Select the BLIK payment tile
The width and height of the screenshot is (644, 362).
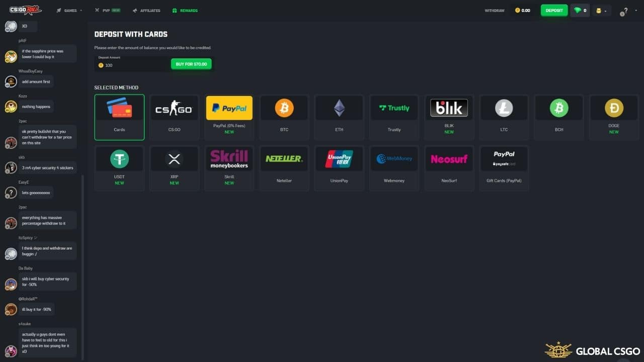(x=449, y=117)
